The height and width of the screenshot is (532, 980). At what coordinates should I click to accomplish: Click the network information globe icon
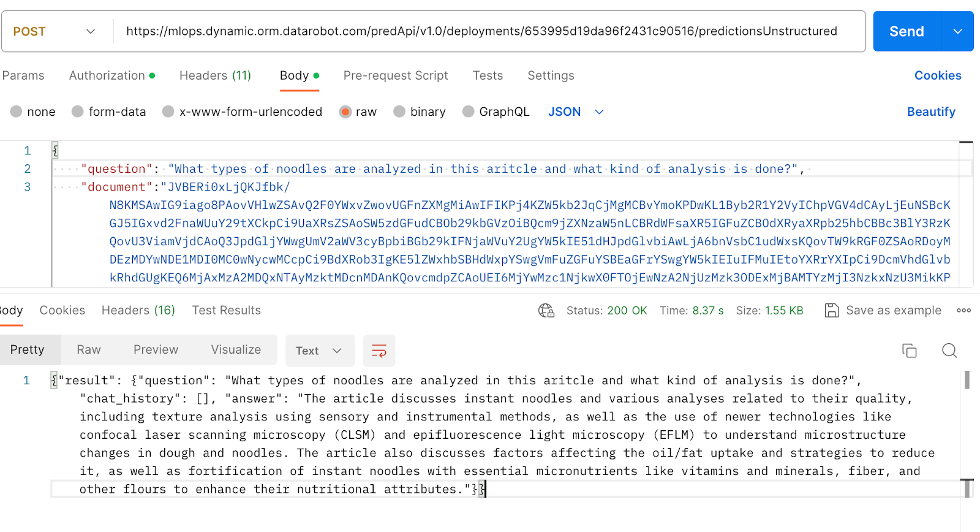(546, 310)
